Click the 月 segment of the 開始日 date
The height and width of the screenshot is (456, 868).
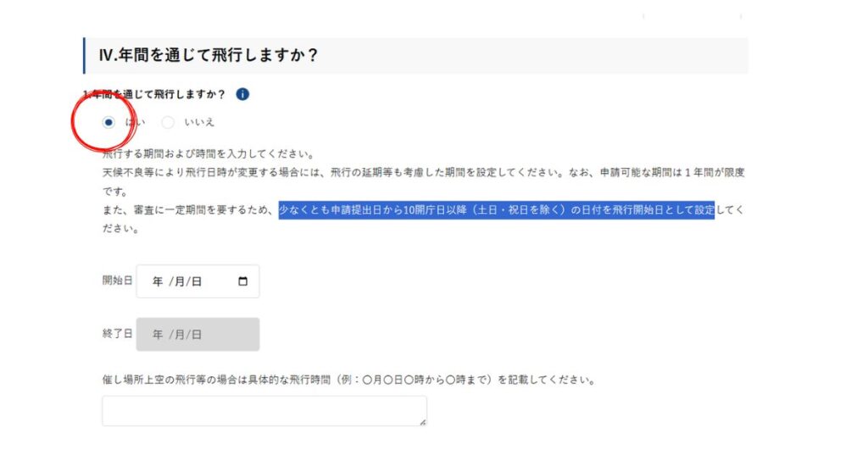click(179, 281)
